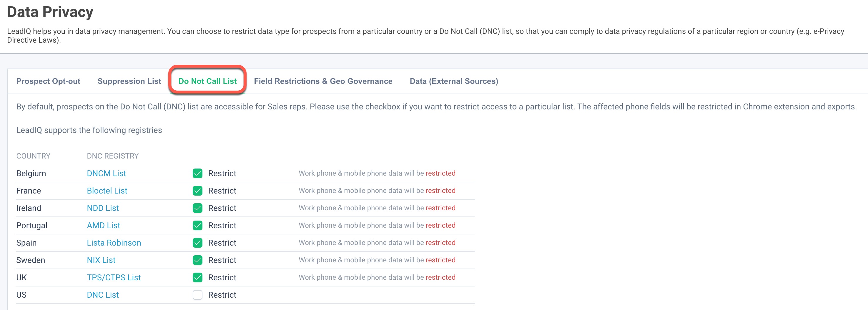Viewport: 868px width, 310px height.
Task: Uncheck the UK TPS/CTPS Restrict checkbox
Action: point(197,277)
